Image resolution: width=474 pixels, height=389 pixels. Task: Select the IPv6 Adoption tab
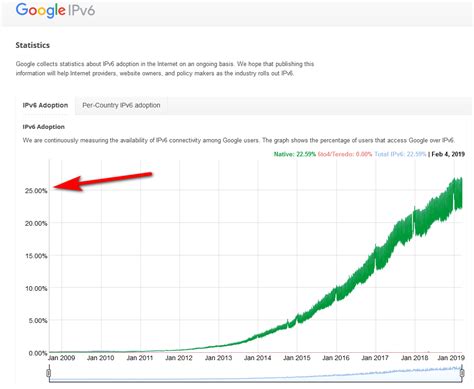(x=45, y=105)
